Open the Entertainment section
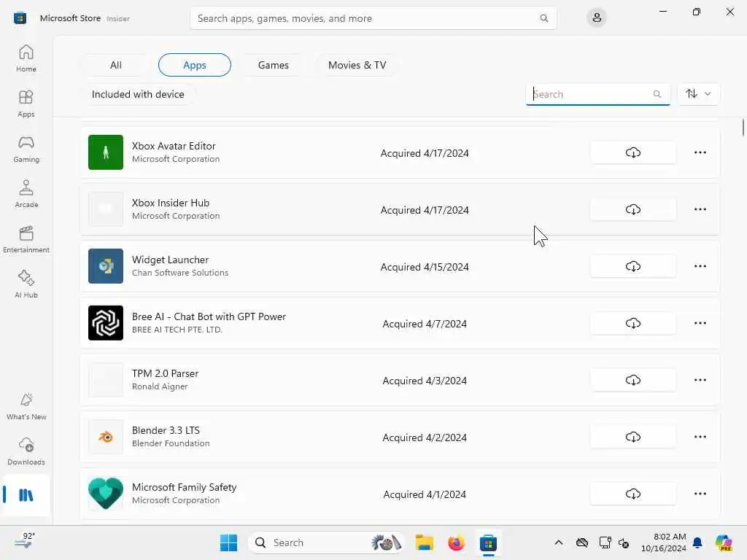Screen dimensions: 747x560 click(x=26, y=239)
